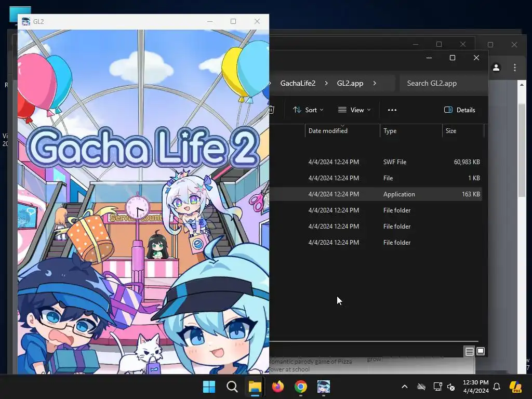The width and height of the screenshot is (532, 399).
Task: Sort by the Date modified column
Action: (328, 131)
